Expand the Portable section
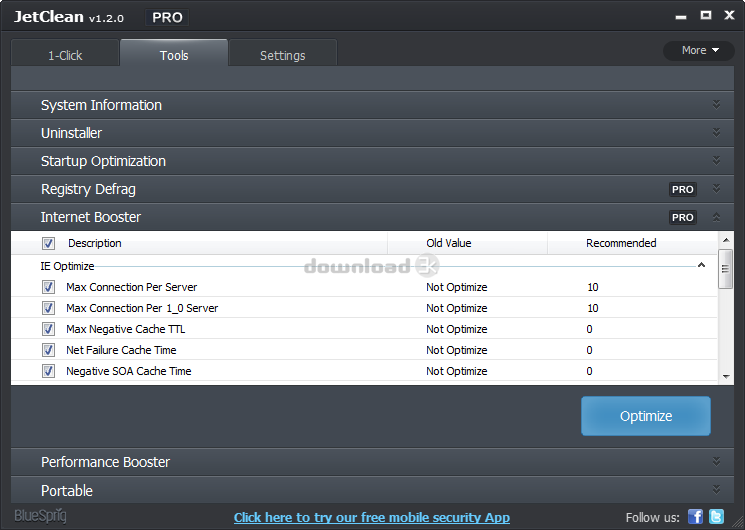The width and height of the screenshot is (745, 530). (x=372, y=490)
